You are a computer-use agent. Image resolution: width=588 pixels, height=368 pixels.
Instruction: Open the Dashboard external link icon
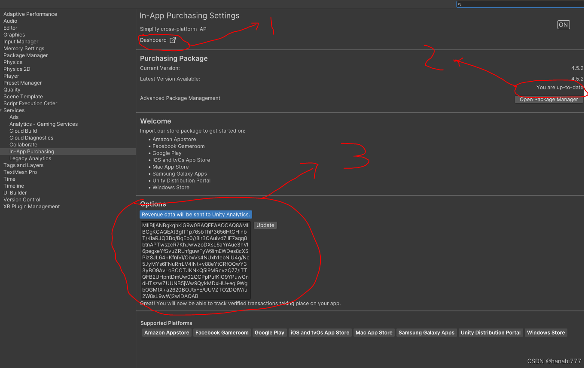point(173,40)
